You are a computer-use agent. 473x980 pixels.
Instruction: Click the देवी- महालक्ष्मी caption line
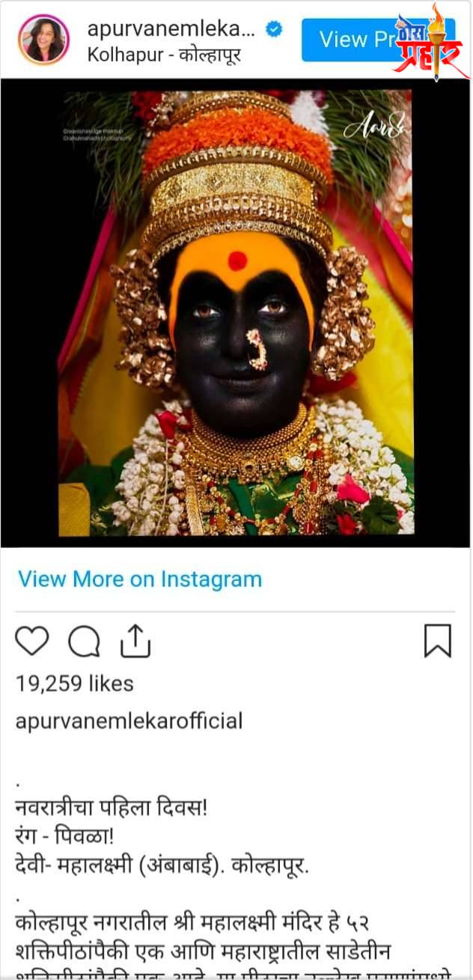pos(150,863)
